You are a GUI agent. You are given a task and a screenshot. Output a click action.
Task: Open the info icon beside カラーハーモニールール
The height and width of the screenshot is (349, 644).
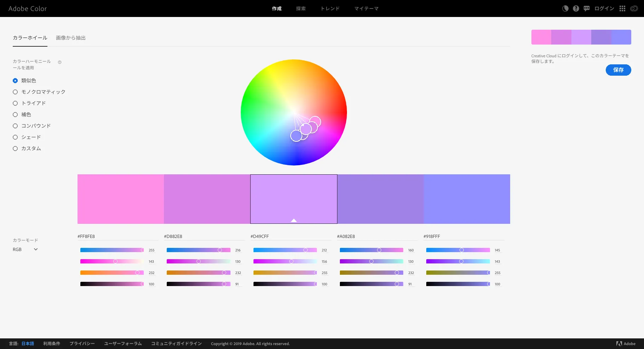click(59, 62)
